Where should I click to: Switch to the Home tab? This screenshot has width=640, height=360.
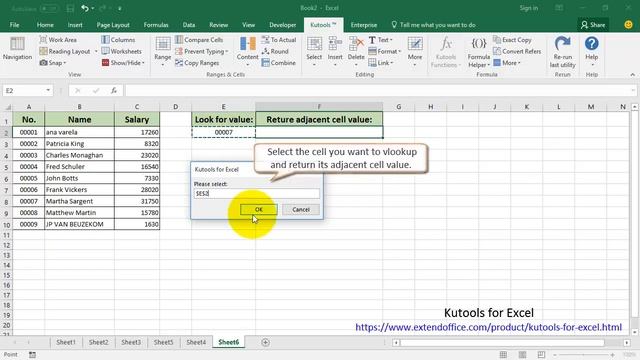click(x=45, y=25)
